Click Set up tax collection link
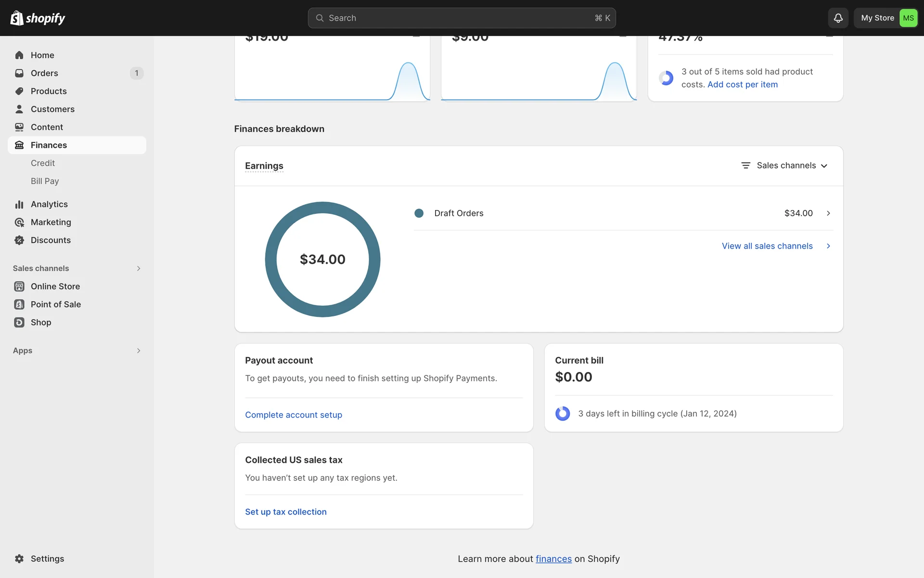924x578 pixels. click(285, 512)
